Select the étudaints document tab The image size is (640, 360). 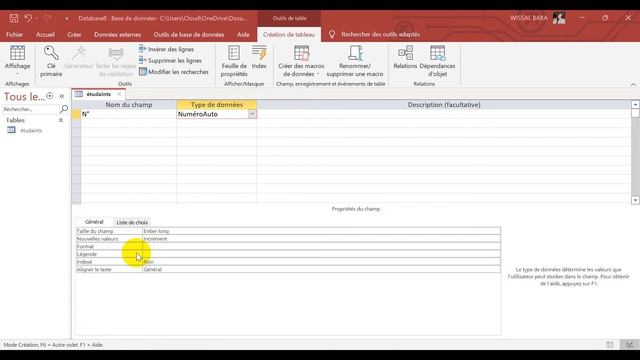click(98, 94)
